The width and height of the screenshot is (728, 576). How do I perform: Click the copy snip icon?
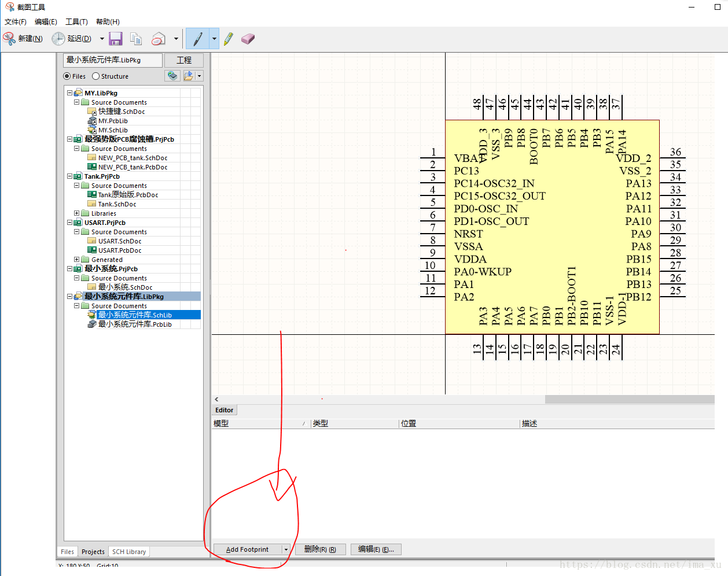[136, 39]
